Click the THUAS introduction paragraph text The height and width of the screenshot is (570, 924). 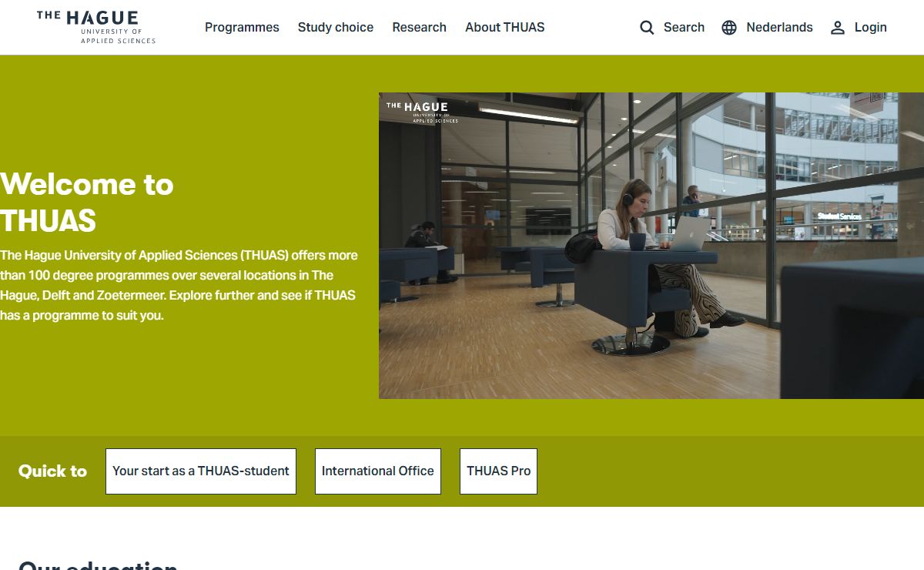pos(179,285)
